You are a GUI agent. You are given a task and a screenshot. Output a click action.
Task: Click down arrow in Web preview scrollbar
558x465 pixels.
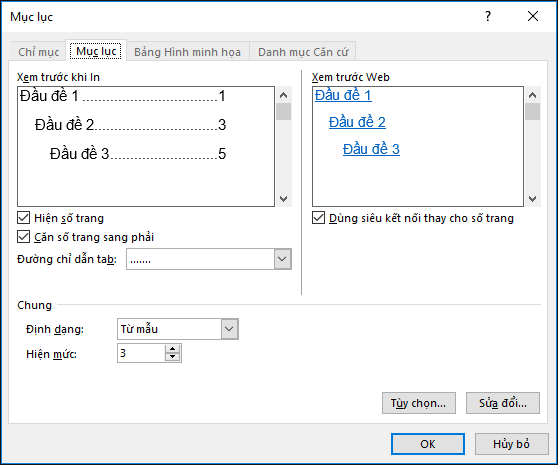click(x=532, y=199)
